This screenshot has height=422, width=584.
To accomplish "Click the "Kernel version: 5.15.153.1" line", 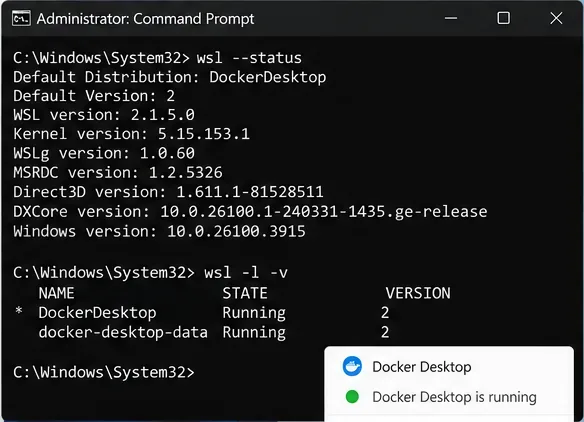I will 131,134.
